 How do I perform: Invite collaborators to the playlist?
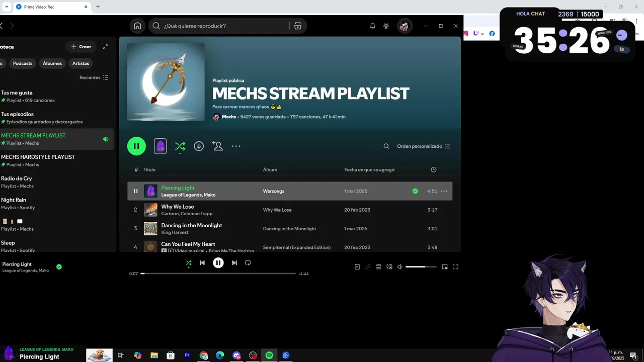click(x=217, y=146)
